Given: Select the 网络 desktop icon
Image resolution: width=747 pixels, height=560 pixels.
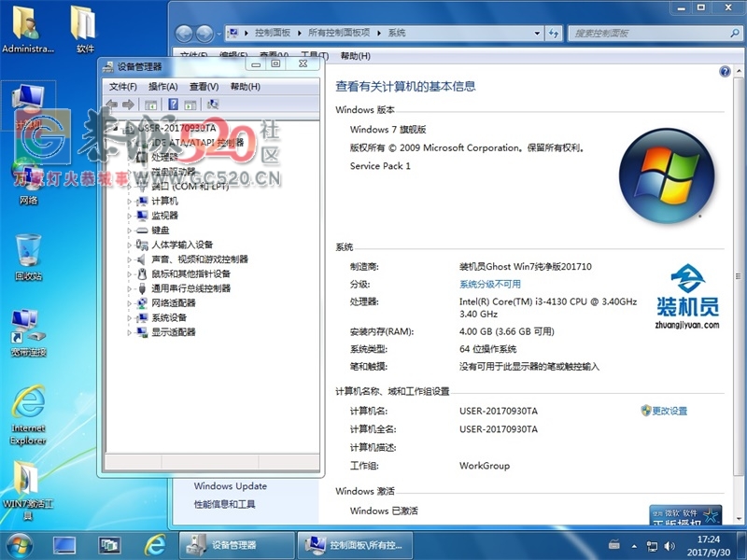Looking at the screenshot, I should (29, 183).
